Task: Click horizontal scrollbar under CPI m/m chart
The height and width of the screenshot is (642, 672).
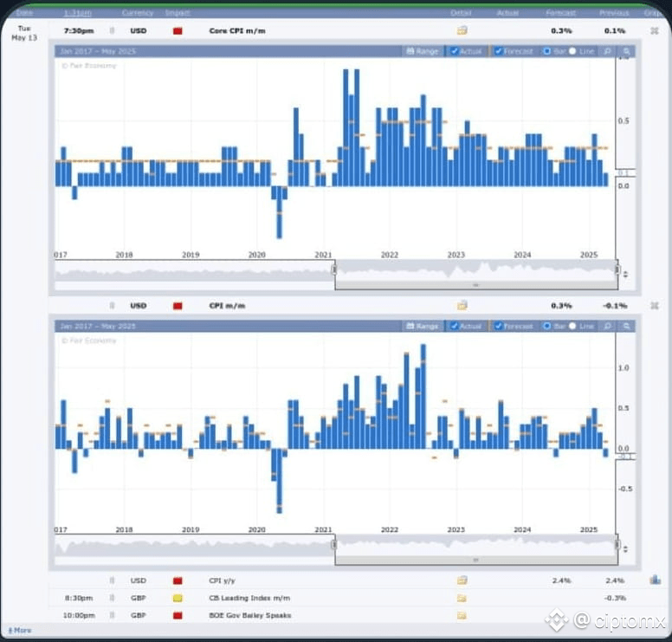Action: pyautogui.click(x=475, y=560)
